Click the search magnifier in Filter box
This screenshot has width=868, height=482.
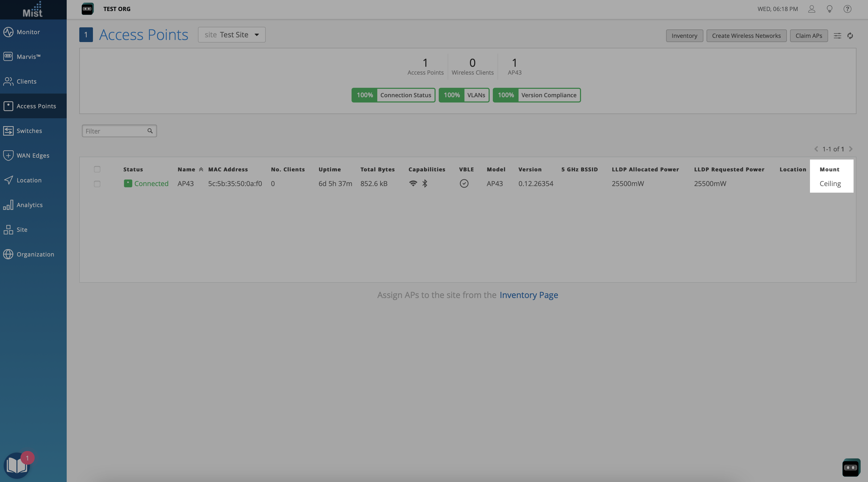click(x=150, y=131)
